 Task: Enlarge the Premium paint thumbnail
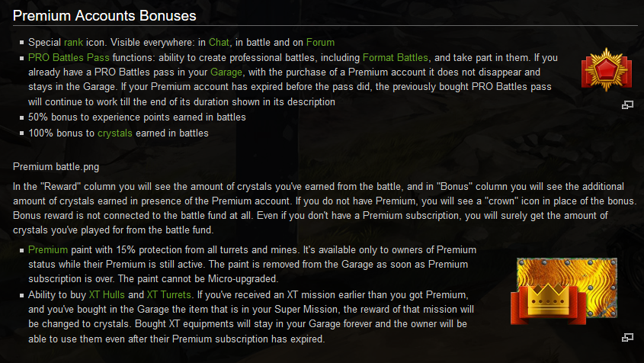click(627, 336)
